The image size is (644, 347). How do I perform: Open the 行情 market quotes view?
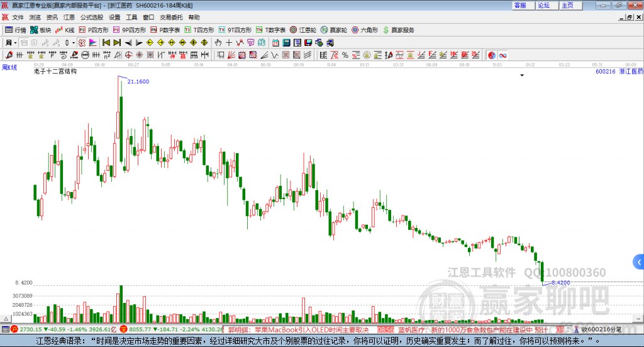[x=16, y=30]
